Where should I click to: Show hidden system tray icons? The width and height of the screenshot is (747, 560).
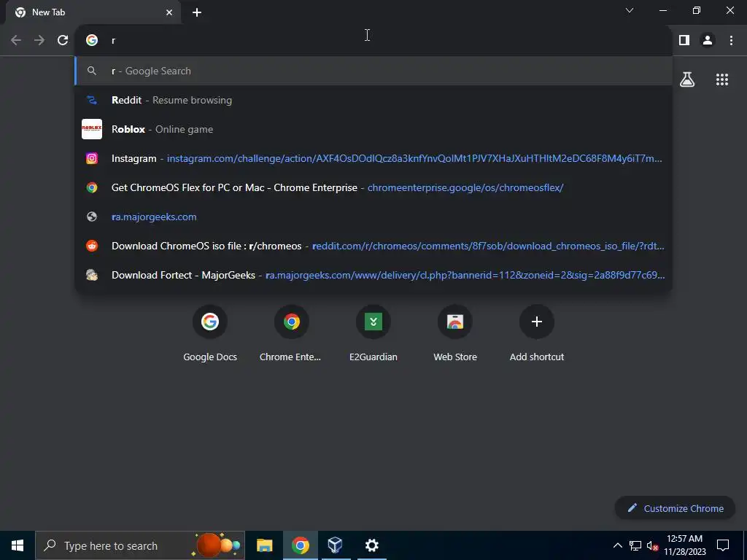tap(617, 545)
